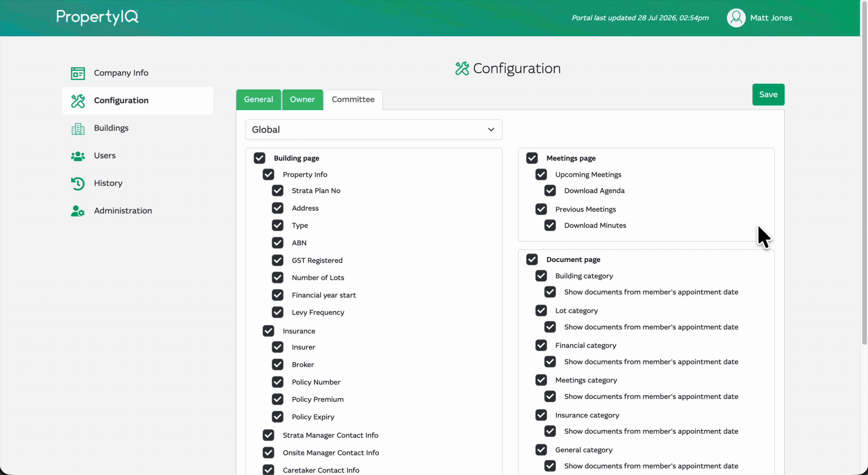Image resolution: width=868 pixels, height=475 pixels.
Task: Toggle Previous Meetings checkbox
Action: pyautogui.click(x=541, y=209)
